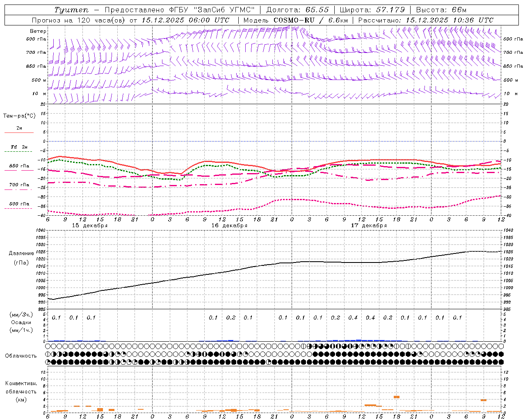Click "Прогноз на 120 часа(ов)" forecast text

click(x=79, y=20)
